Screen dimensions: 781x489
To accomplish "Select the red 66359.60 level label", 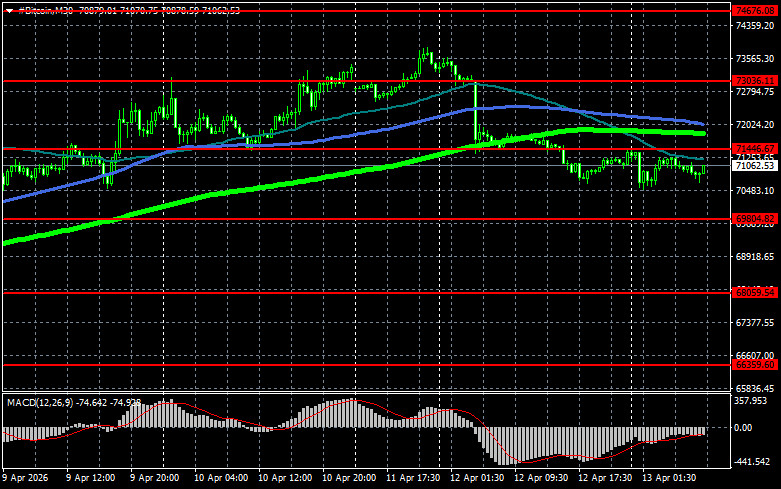I will coord(755,365).
